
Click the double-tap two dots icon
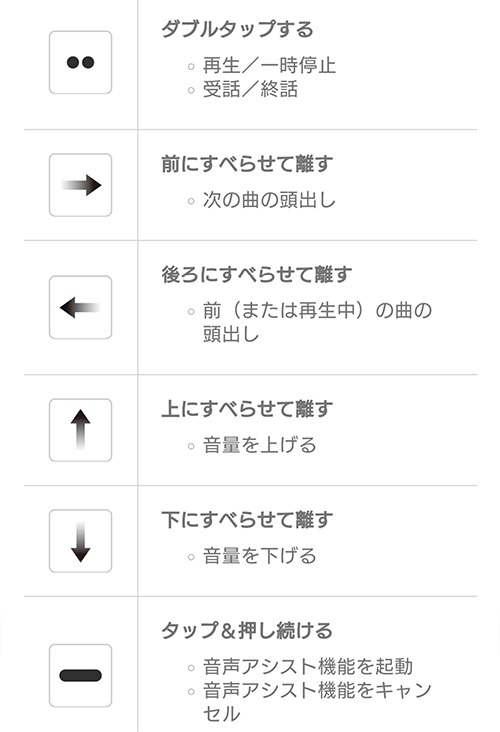tap(80, 62)
